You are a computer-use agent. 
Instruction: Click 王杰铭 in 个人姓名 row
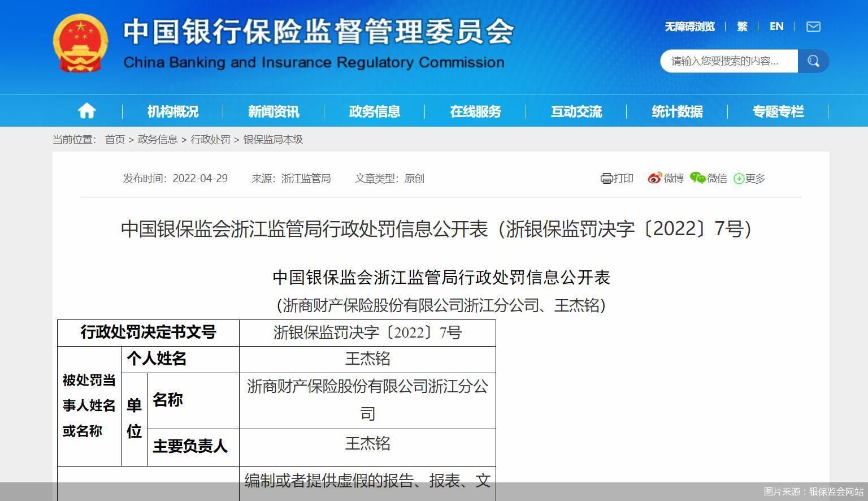[x=367, y=359]
